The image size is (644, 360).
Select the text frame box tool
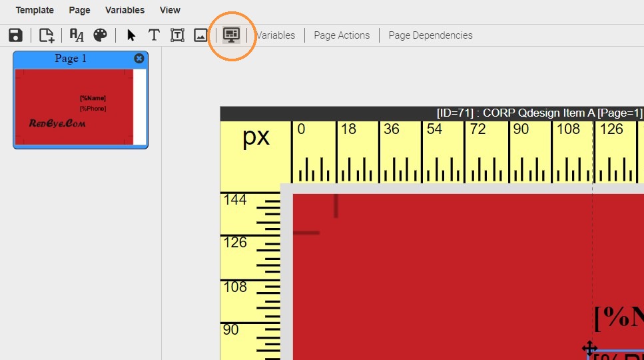[177, 35]
